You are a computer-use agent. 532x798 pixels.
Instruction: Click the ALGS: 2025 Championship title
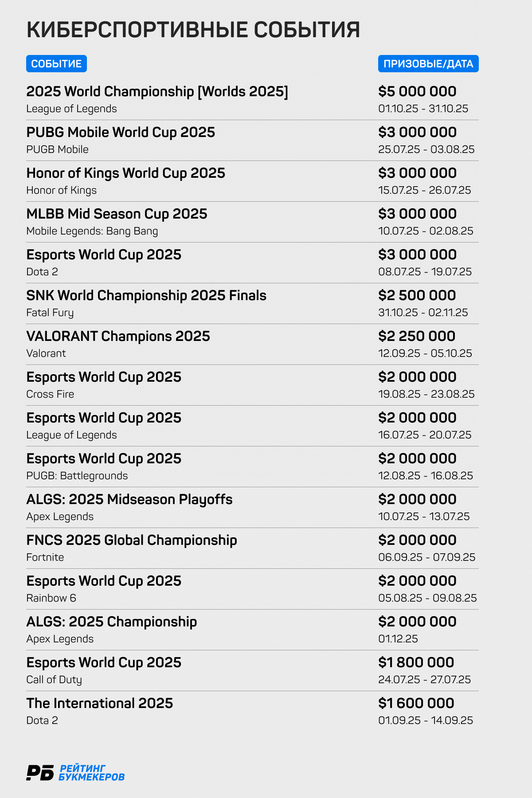111,622
